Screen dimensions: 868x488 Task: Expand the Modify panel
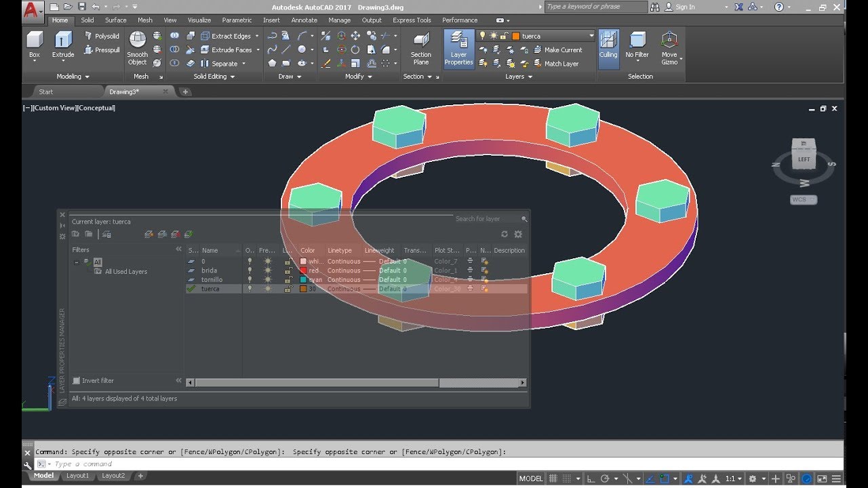(x=358, y=77)
